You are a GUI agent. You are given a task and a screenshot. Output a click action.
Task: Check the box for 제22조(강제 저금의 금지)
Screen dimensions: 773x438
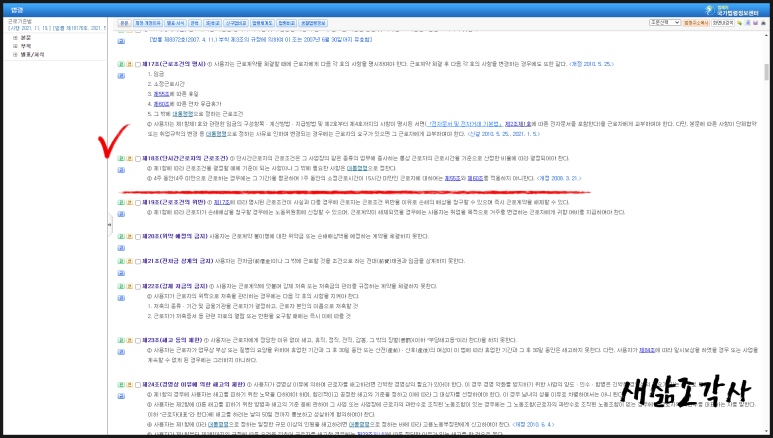click(x=138, y=287)
